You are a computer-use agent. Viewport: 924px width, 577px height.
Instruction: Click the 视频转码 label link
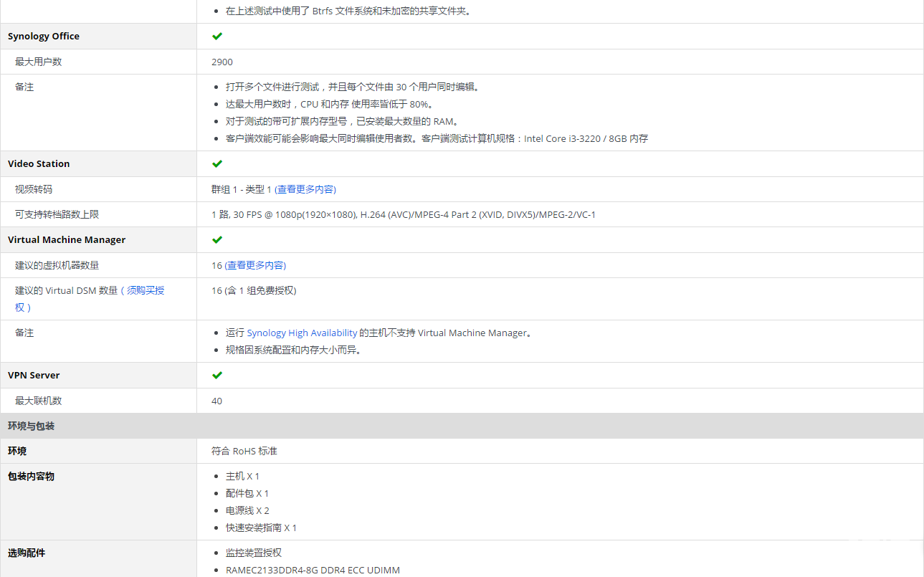pyautogui.click(x=34, y=189)
